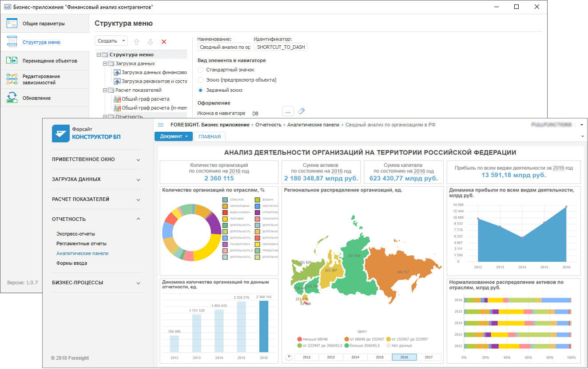
Task: Select the Эскиз (предпросмотр объекта) radio option
Action: click(x=201, y=80)
